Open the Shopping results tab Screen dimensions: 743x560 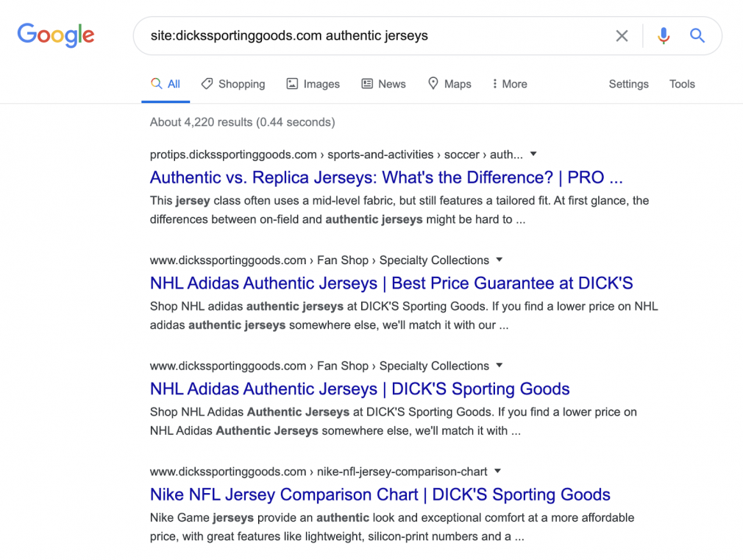(x=233, y=84)
